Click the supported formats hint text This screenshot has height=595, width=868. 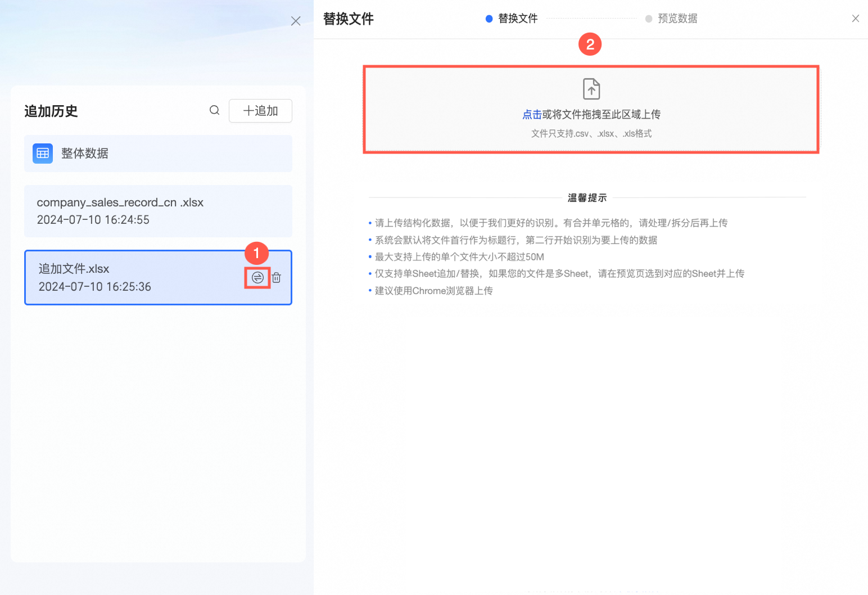pyautogui.click(x=591, y=134)
